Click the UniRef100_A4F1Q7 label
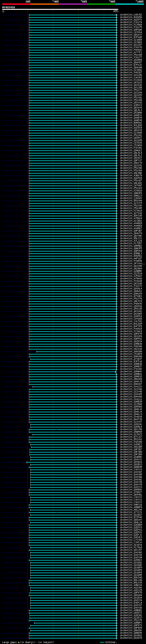Viewport: 146px width, 644px height. pyautogui.click(x=131, y=259)
